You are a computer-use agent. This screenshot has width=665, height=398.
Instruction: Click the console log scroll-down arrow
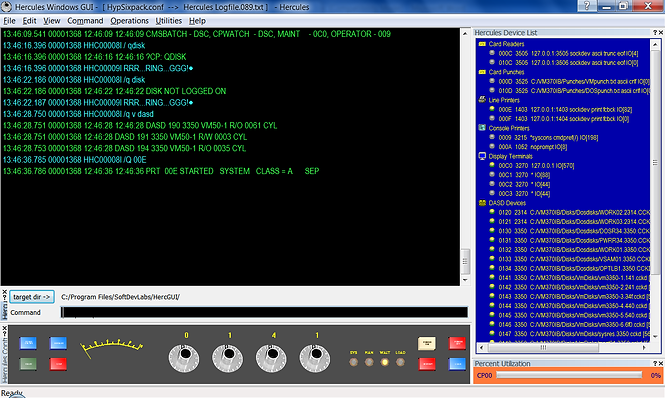[x=465, y=280]
